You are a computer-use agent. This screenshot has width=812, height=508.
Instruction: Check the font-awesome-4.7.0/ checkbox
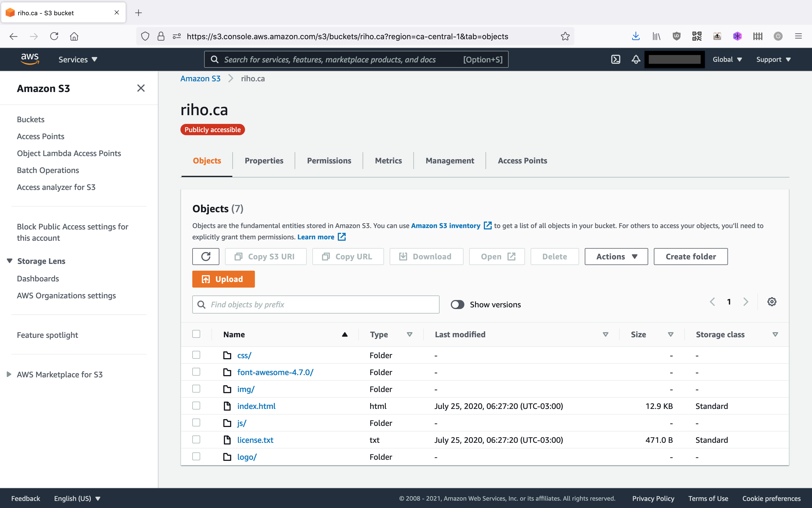click(196, 372)
